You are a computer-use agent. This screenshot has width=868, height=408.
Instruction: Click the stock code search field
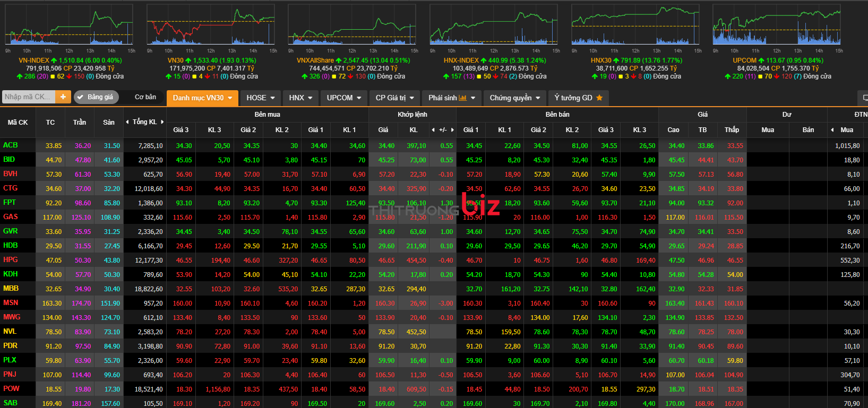pyautogui.click(x=28, y=97)
